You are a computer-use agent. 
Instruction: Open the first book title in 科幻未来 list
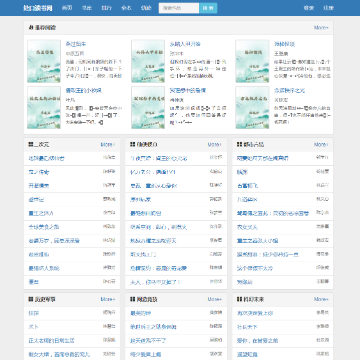tap(255, 313)
